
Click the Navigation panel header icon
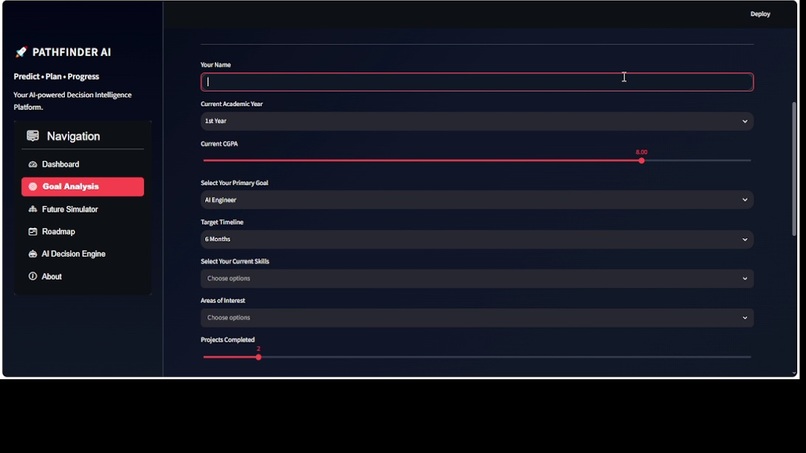tap(33, 136)
